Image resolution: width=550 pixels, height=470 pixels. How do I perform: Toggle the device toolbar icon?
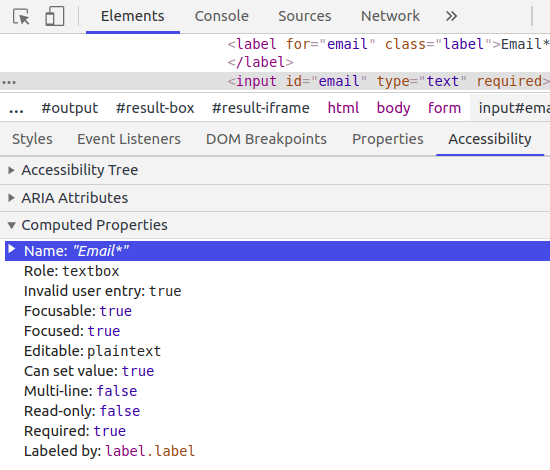(55, 16)
